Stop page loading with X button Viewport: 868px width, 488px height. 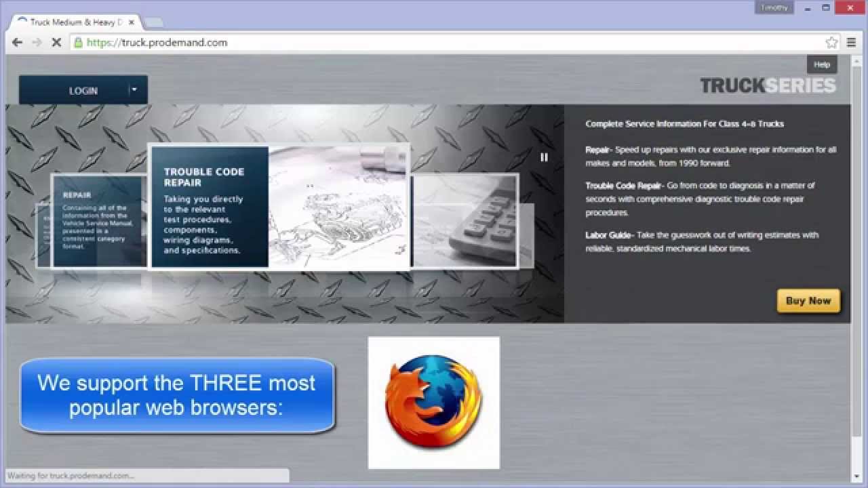point(56,42)
